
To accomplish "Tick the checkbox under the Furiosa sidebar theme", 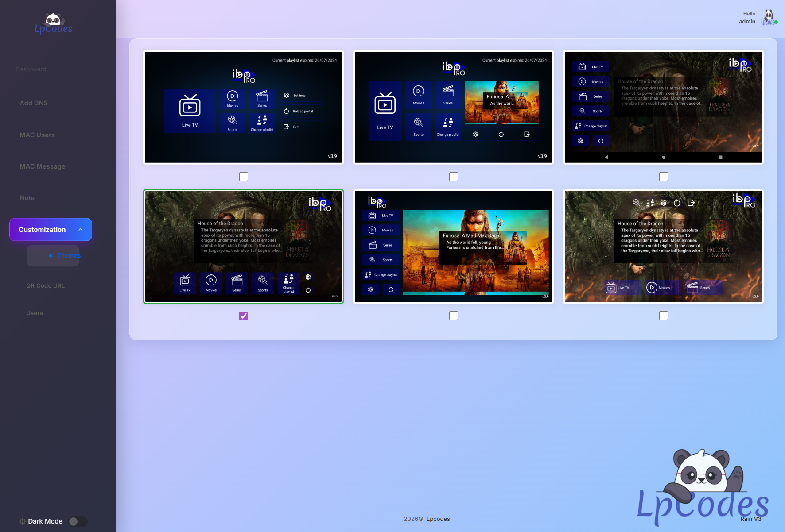I will pos(454,316).
